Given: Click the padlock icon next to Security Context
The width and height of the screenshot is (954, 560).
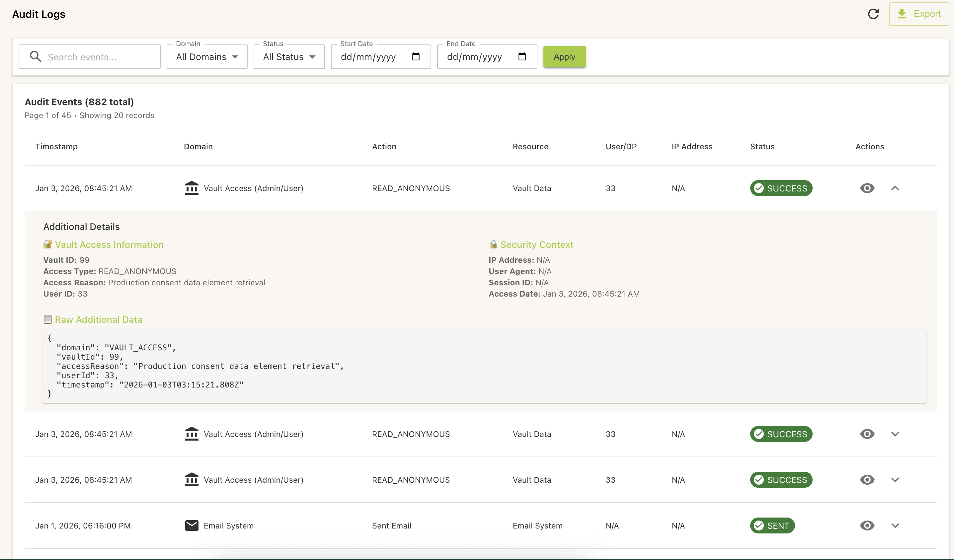Looking at the screenshot, I should coord(493,245).
